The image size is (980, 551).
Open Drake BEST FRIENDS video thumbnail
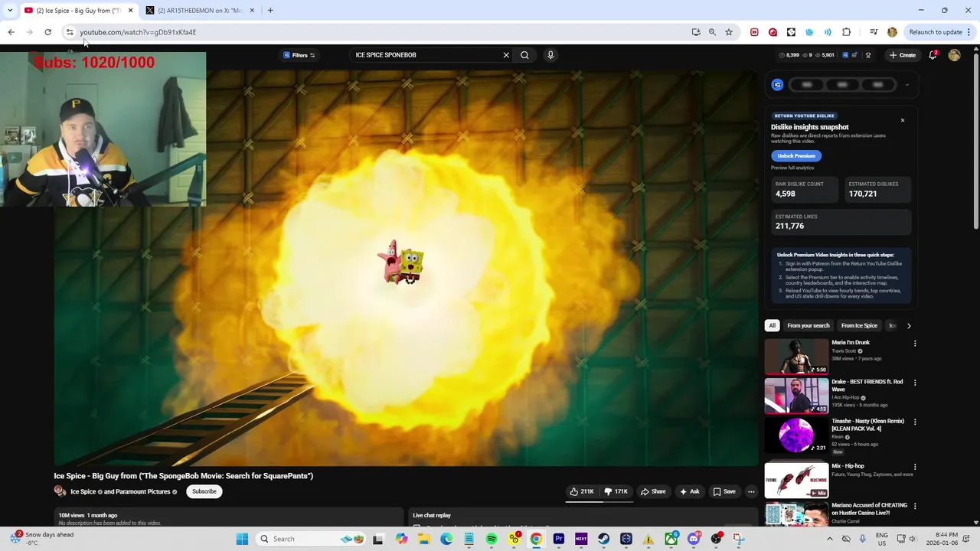click(x=796, y=396)
